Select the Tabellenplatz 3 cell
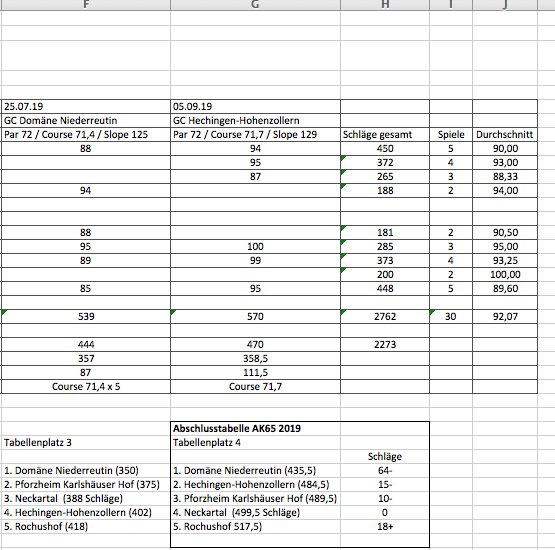The width and height of the screenshot is (555, 550). (86, 443)
